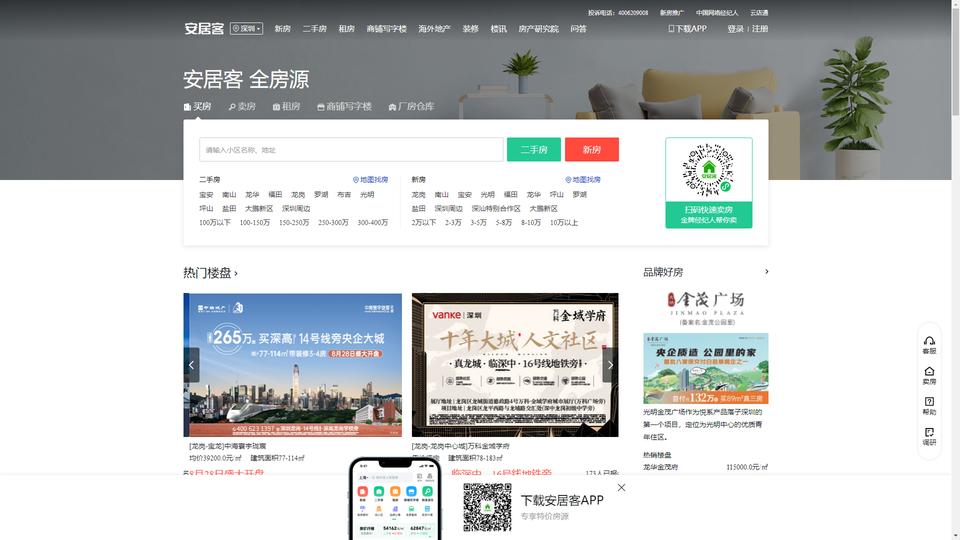The width and height of the screenshot is (960, 540).
Task: Show previous slide in 热门楼盘 carousel
Action: 192,365
